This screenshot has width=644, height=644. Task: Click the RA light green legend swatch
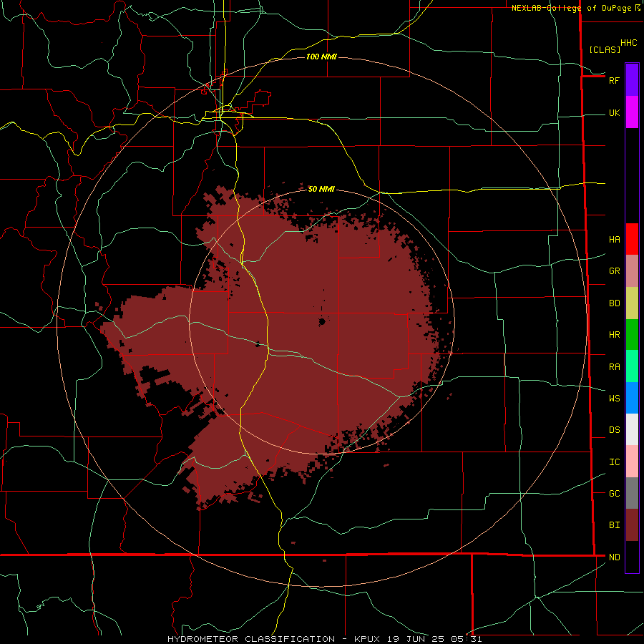point(632,366)
